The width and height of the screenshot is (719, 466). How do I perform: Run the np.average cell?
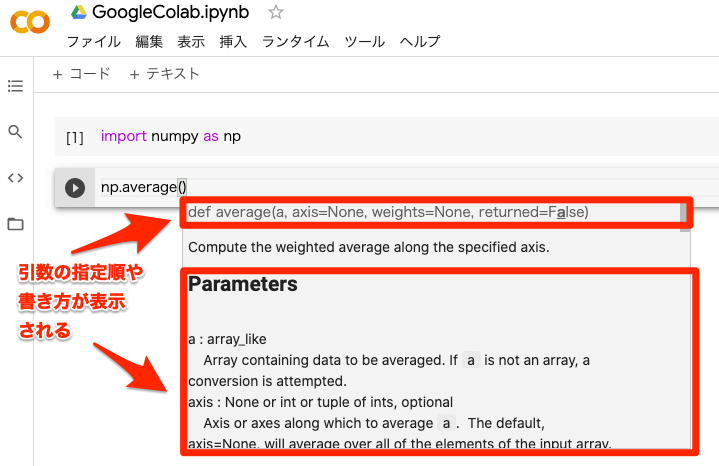pyautogui.click(x=75, y=187)
